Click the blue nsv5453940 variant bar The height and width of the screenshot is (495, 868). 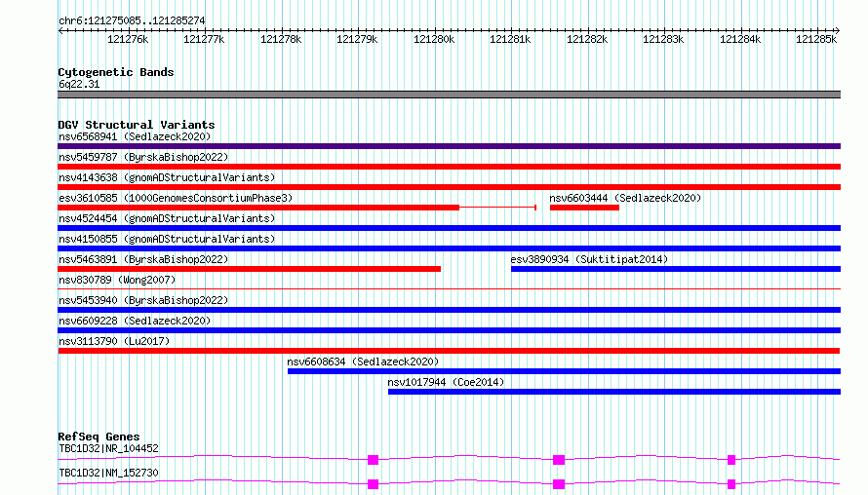point(449,310)
